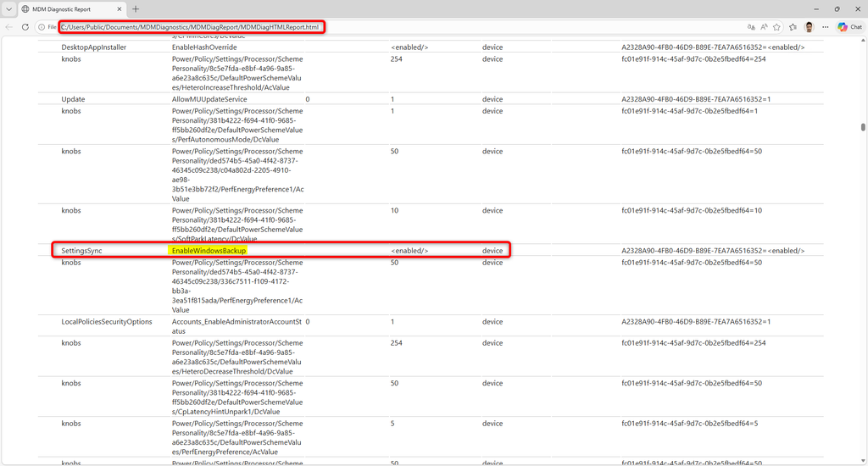The image size is (868, 466).
Task: Open Copilot Chat button
Action: [x=849, y=26]
